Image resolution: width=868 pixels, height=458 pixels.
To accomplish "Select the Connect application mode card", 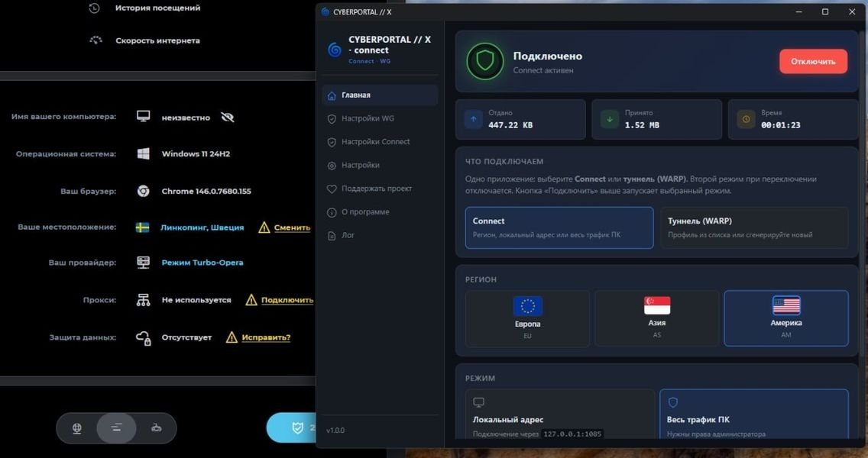I will [x=559, y=227].
